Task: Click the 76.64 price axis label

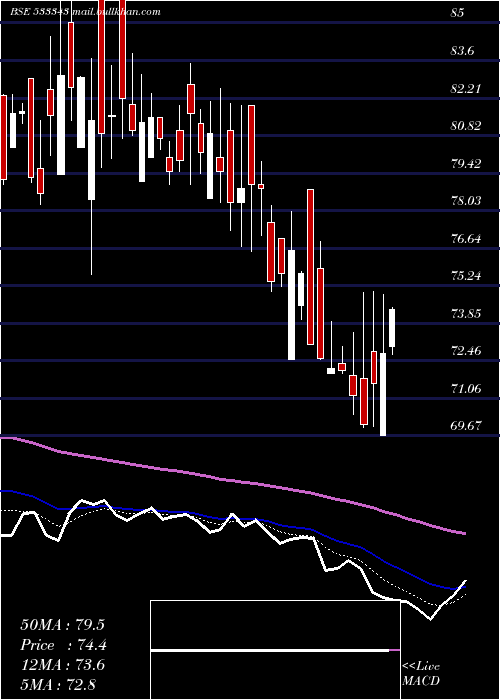Action: [467, 239]
